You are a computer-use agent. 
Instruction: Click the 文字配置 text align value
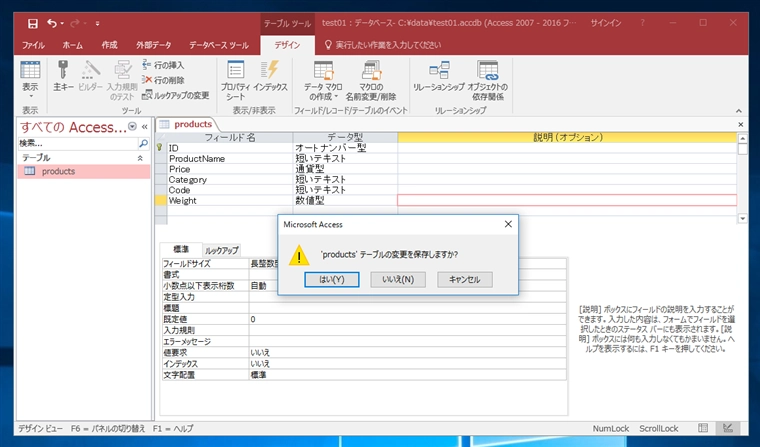coord(407,375)
